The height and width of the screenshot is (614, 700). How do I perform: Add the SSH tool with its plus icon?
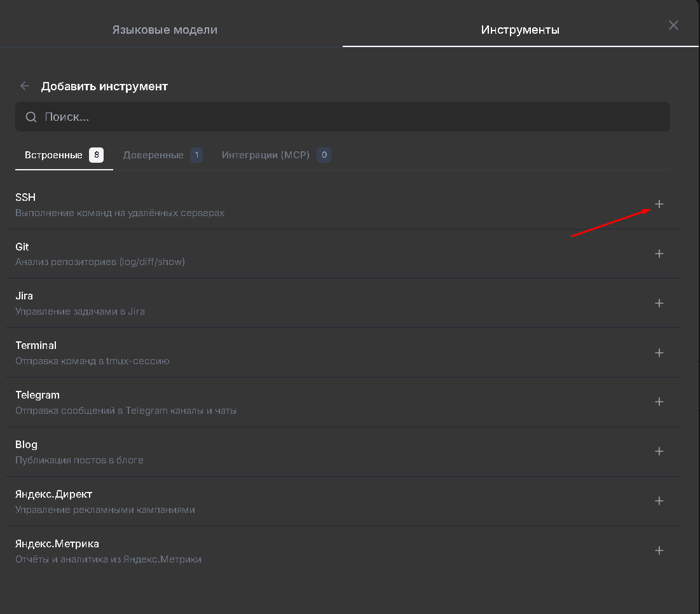point(659,204)
